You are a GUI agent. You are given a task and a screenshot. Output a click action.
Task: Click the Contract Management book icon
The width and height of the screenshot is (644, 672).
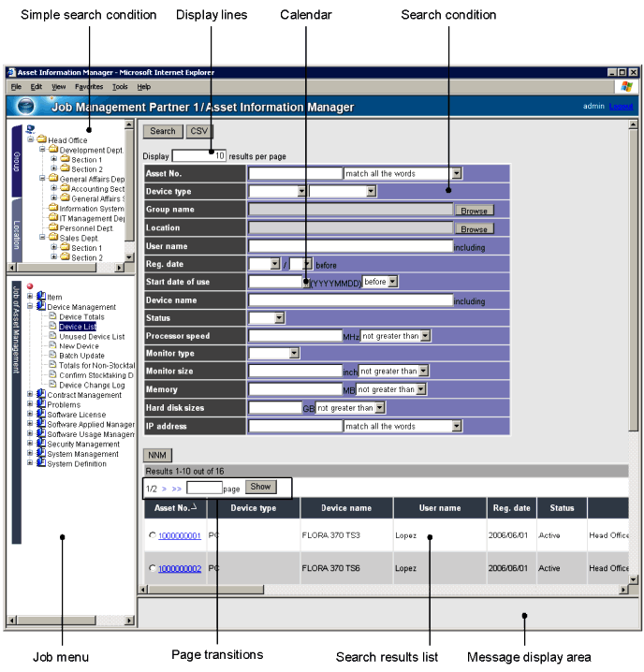tap(41, 393)
